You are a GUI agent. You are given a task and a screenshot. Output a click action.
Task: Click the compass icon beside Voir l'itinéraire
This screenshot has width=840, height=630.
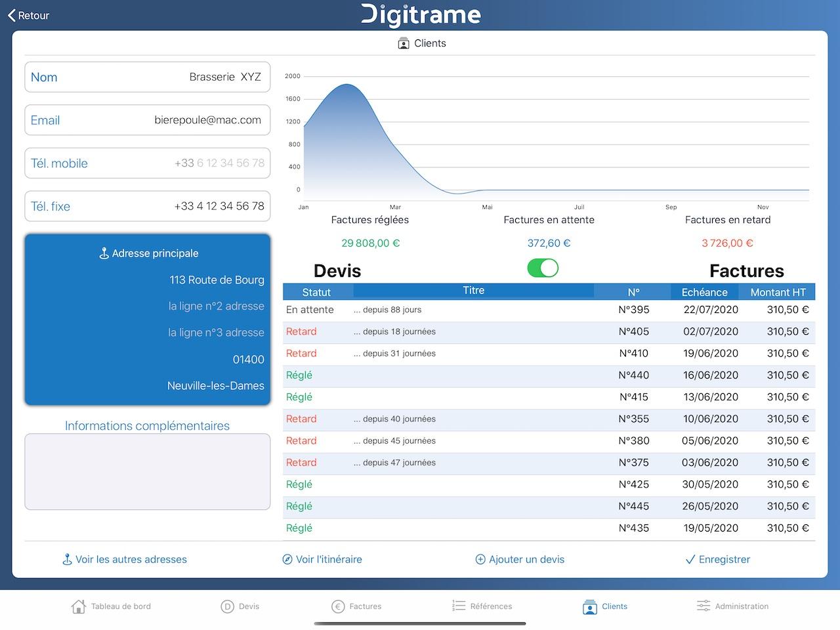coord(287,560)
